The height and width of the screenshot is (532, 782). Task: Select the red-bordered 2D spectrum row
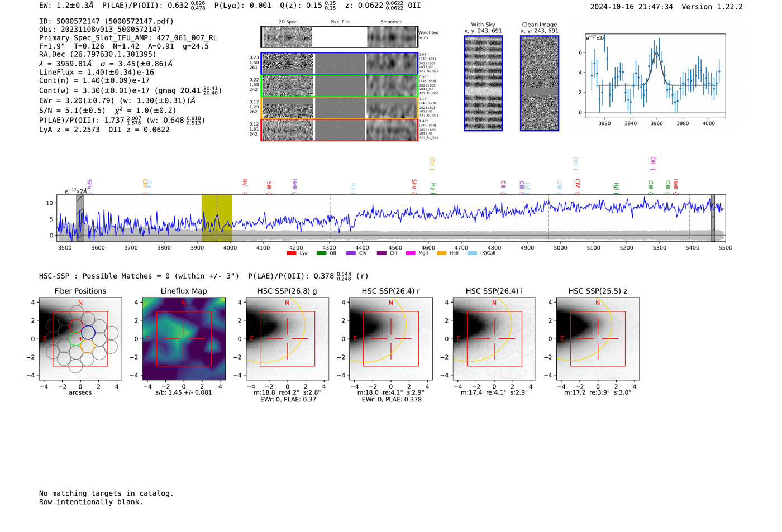(339, 130)
